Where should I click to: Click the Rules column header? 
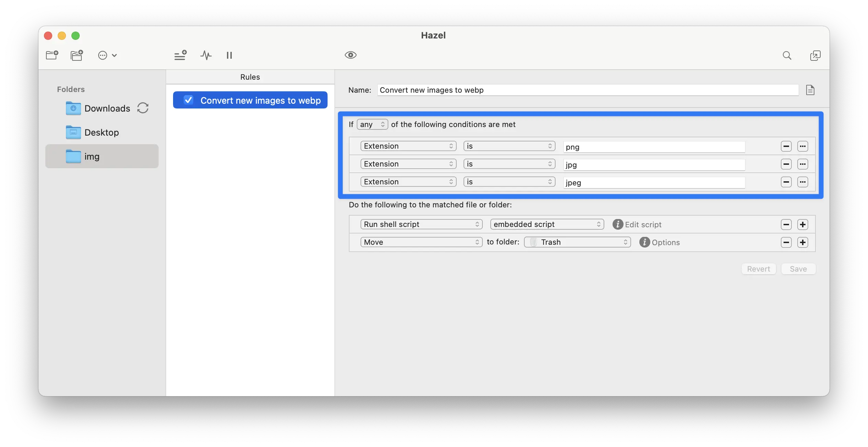(x=250, y=77)
